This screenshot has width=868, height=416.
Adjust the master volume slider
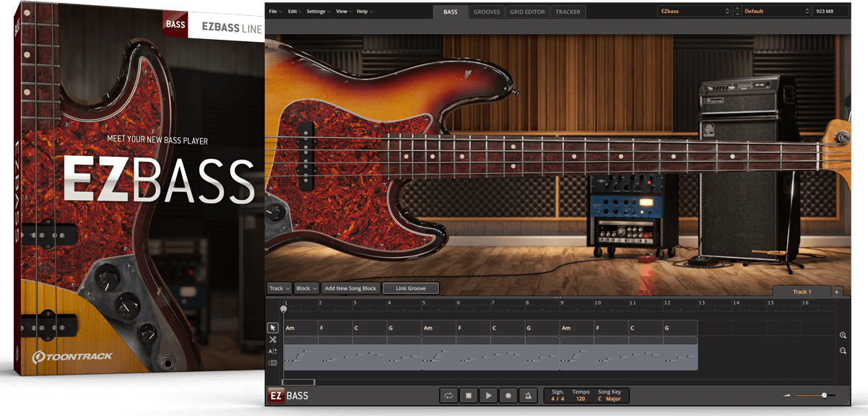click(814, 395)
